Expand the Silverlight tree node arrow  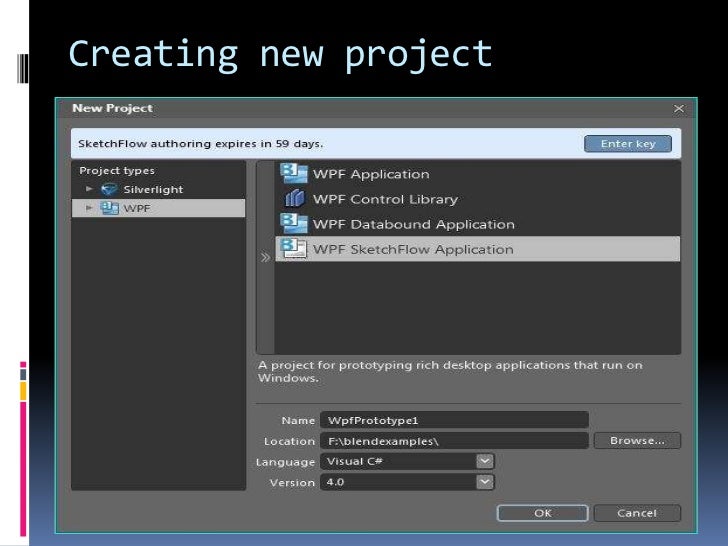pos(89,189)
